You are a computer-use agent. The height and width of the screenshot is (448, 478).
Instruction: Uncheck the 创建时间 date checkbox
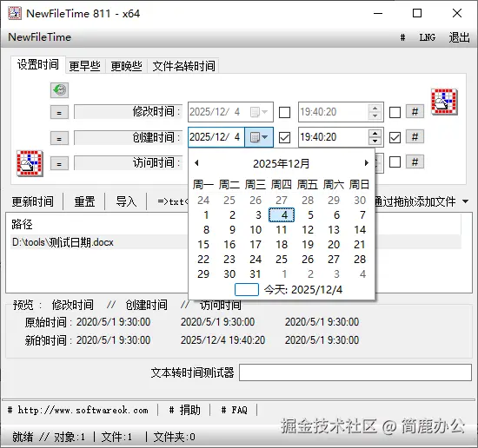[284, 137]
